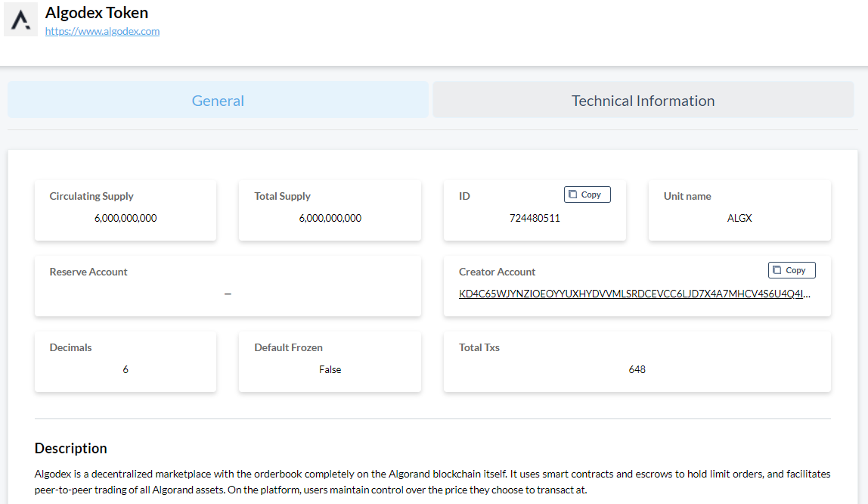Click the Unit name value ALGX
The image size is (868, 504).
pos(739,218)
